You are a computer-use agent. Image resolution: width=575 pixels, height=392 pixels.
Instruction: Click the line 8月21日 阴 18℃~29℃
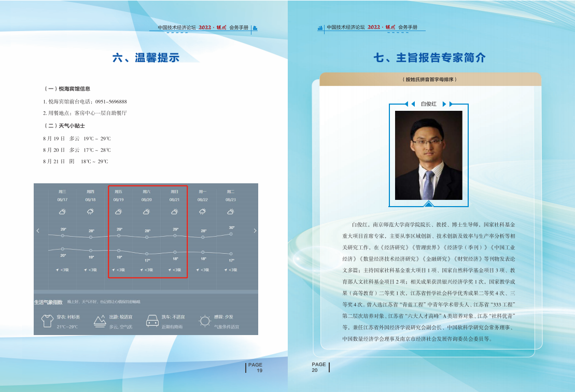coord(75,161)
